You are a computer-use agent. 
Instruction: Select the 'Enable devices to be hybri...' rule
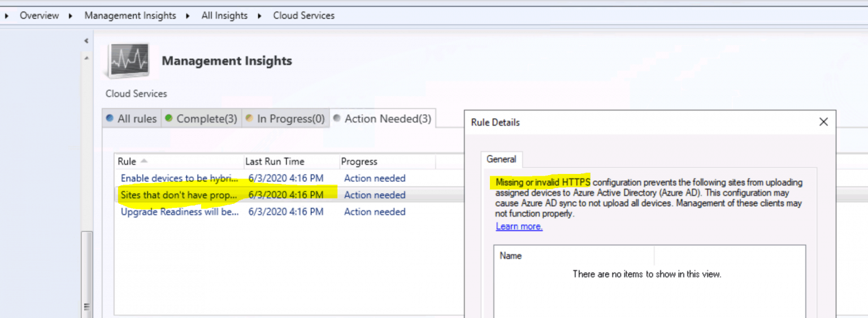(x=179, y=178)
